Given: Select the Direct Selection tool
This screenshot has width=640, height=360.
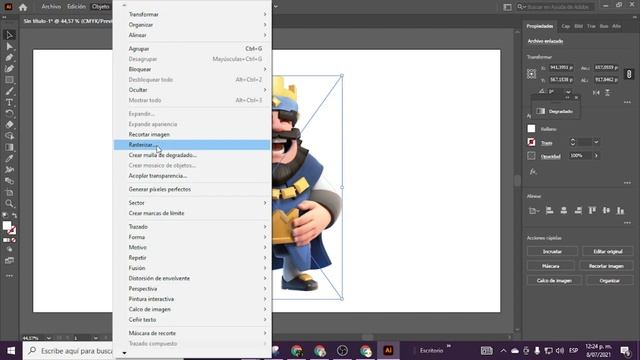Looking at the screenshot, I should (9, 46).
